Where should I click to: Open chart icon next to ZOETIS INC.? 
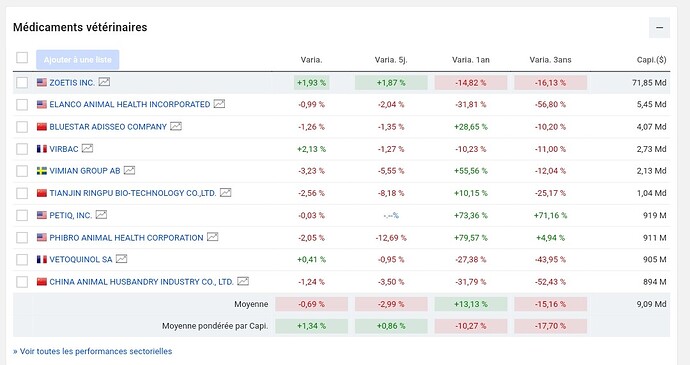click(104, 82)
